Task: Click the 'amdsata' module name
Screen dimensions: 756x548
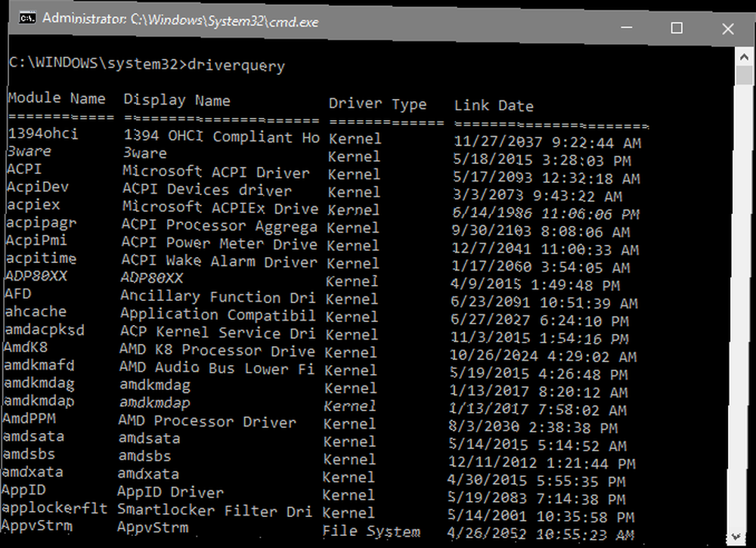Action: tap(33, 436)
